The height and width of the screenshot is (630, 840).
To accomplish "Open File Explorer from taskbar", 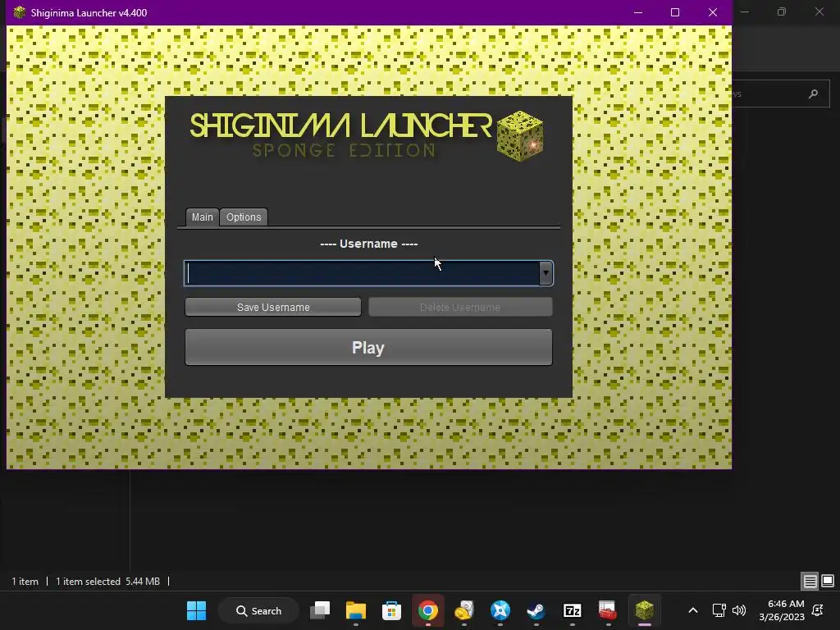I will (356, 610).
